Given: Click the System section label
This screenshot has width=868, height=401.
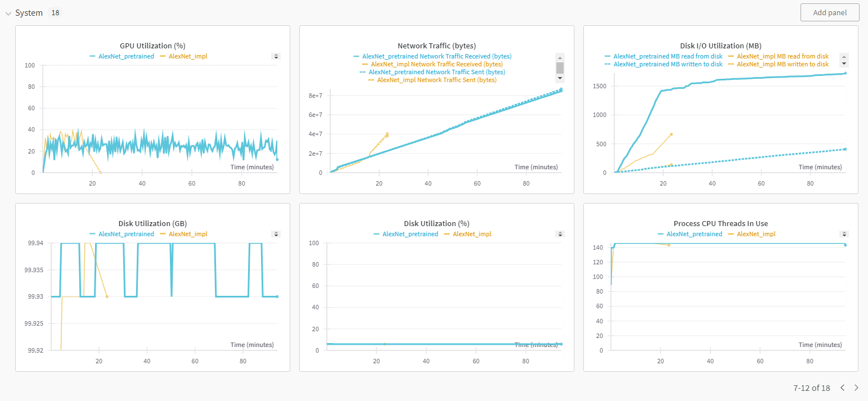Looking at the screenshot, I should (x=29, y=12).
